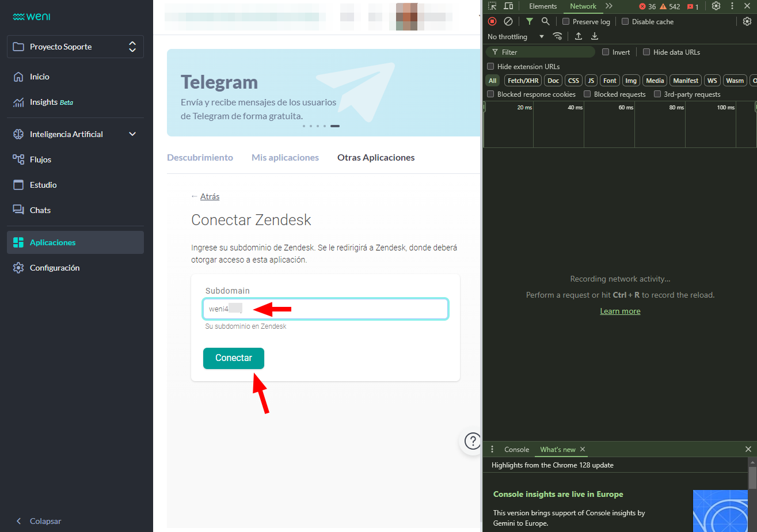Open the Proyecto Soporte project switcher

click(75, 47)
